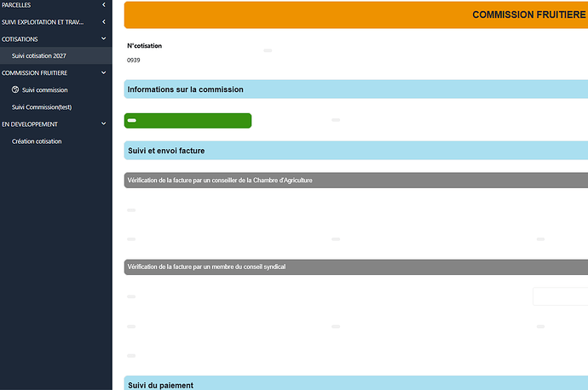Image resolution: width=588 pixels, height=390 pixels.
Task: Click the Suivi commission icon
Action: tap(15, 89)
